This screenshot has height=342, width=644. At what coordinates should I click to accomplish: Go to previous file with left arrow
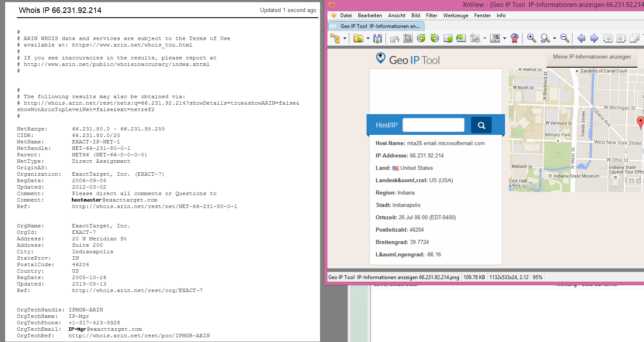[581, 38]
